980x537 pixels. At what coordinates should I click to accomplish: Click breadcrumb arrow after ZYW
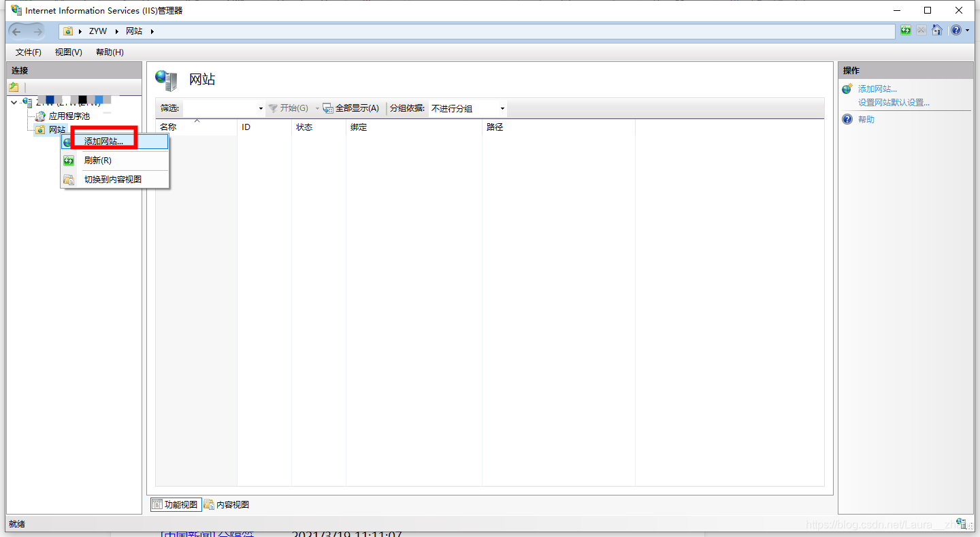click(116, 31)
